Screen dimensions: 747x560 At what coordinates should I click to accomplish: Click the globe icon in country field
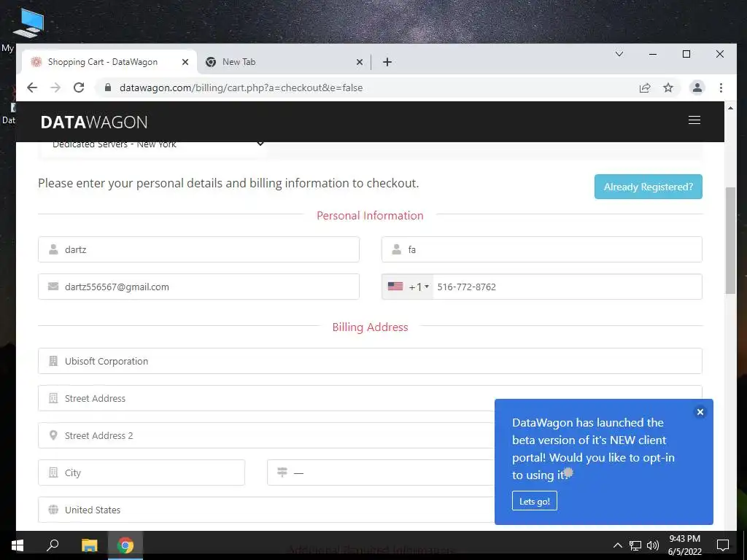click(x=53, y=510)
